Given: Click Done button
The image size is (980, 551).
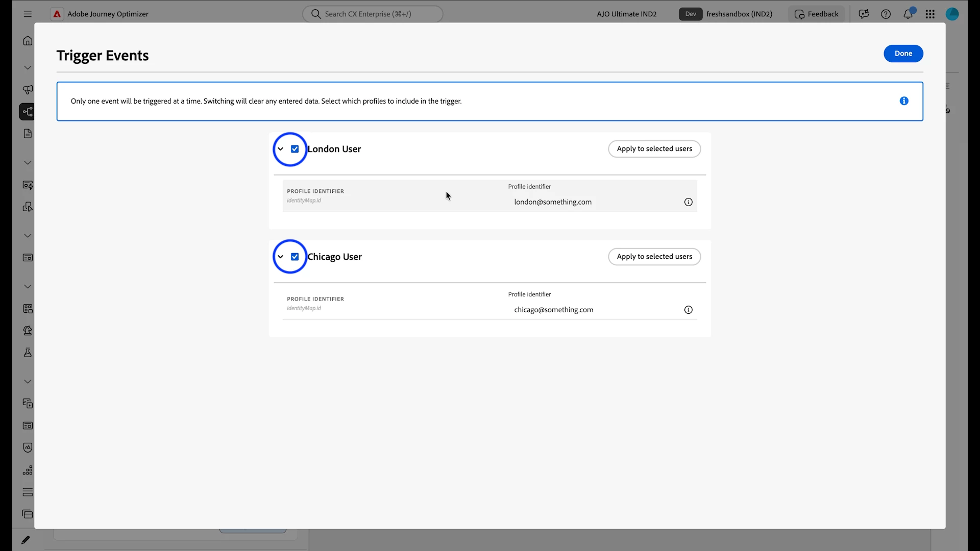Looking at the screenshot, I should (903, 54).
